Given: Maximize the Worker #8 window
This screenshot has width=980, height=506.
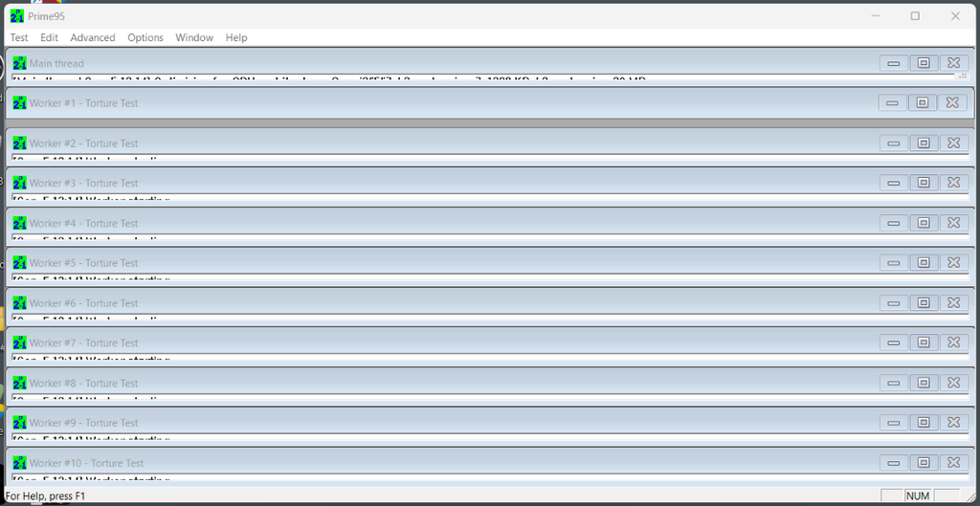Looking at the screenshot, I should 924,383.
